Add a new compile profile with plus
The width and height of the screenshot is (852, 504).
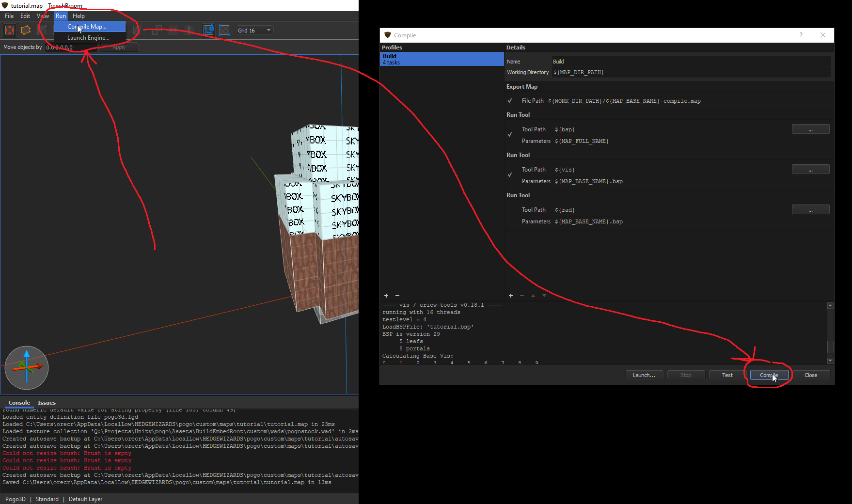click(386, 296)
